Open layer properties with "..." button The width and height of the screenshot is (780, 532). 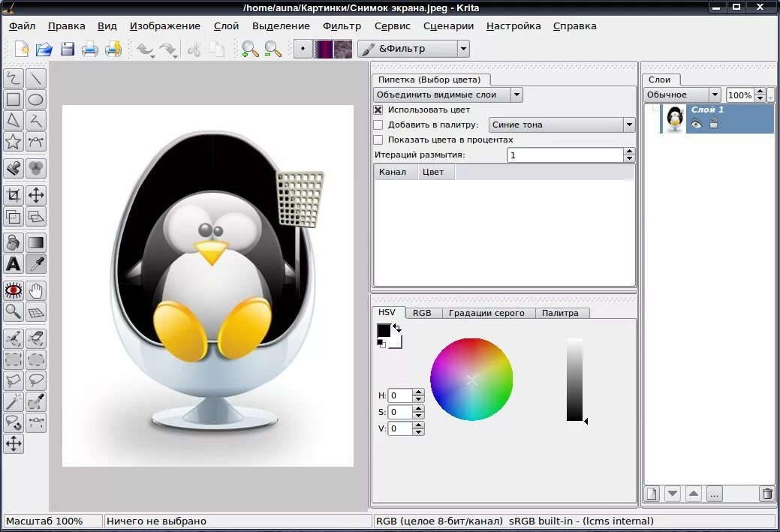point(715,494)
